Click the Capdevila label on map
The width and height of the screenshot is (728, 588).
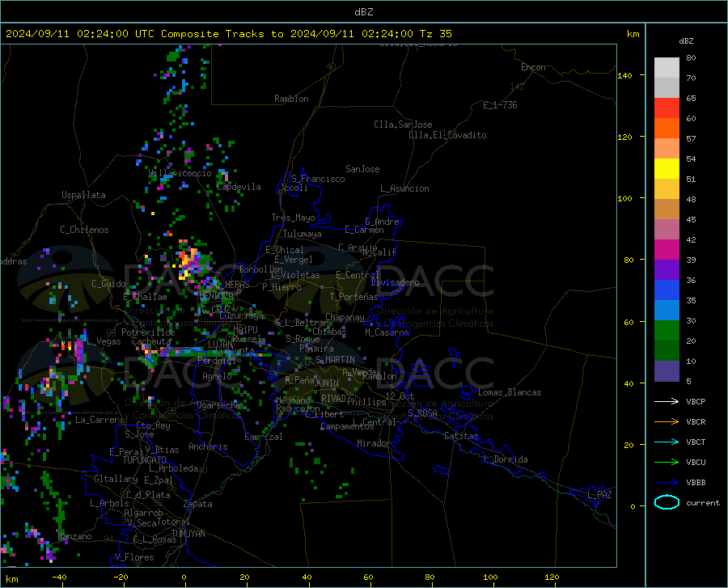[239, 187]
